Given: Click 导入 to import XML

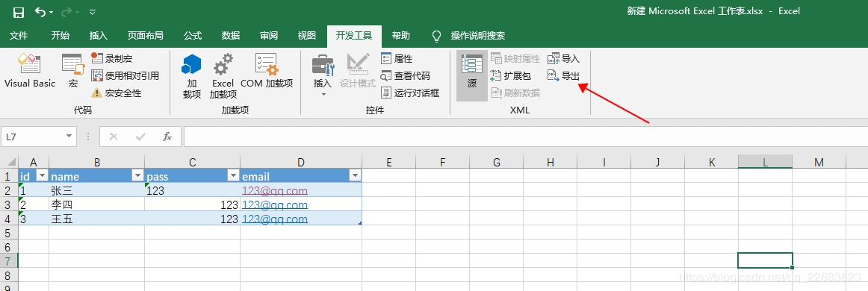Looking at the screenshot, I should 563,59.
